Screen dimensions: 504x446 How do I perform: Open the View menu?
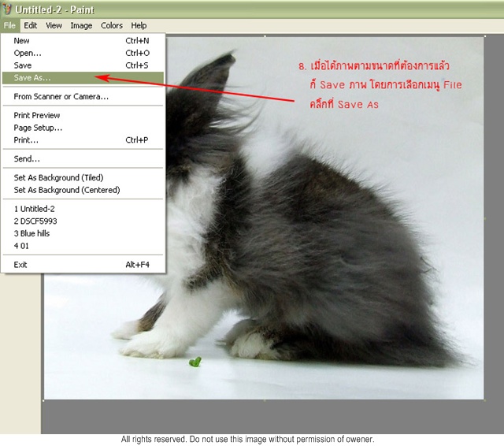[x=54, y=25]
